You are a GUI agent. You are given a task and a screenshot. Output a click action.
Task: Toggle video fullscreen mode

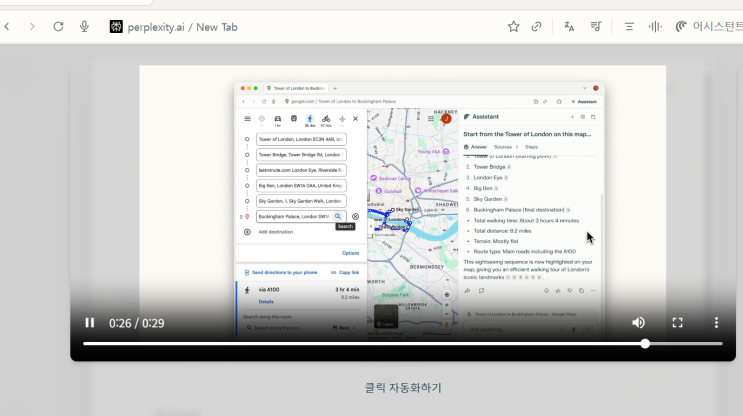[x=678, y=323]
